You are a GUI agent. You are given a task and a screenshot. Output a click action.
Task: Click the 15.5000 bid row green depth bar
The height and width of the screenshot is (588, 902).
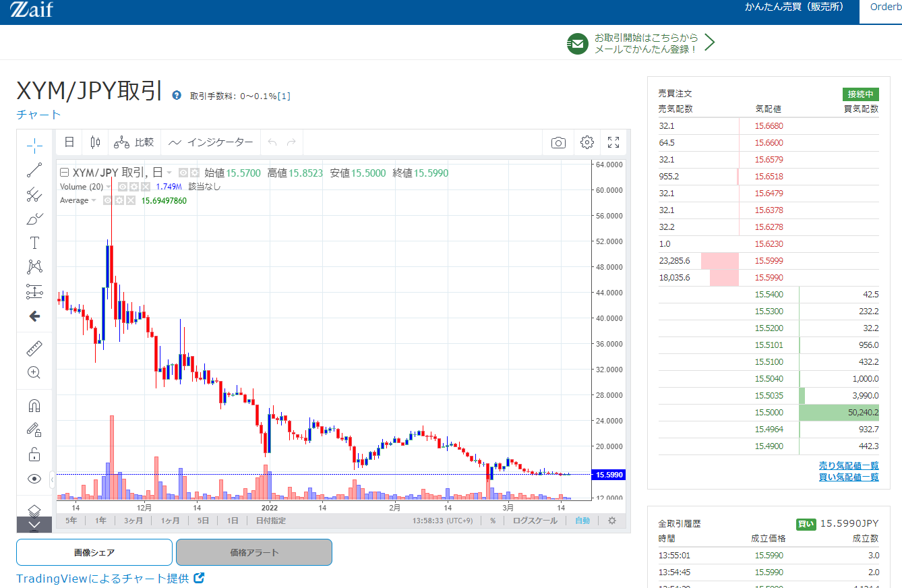(x=839, y=413)
